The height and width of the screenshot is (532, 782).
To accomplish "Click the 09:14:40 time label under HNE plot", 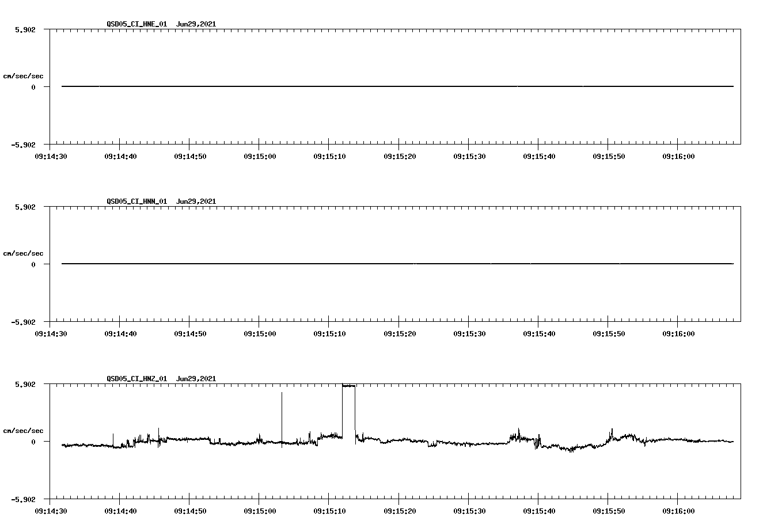I will 120,157.
